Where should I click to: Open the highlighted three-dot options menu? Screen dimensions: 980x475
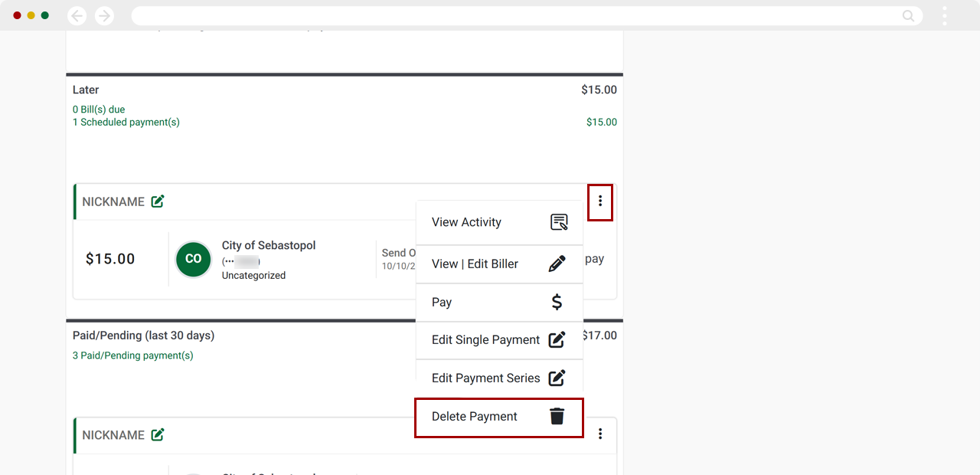(x=600, y=201)
